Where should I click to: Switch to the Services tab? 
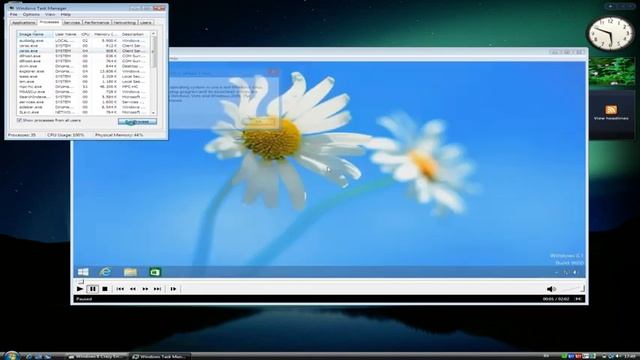pos(71,22)
